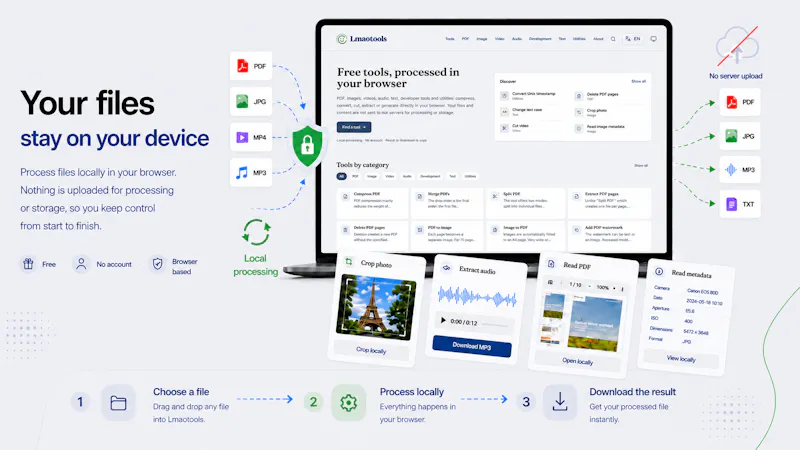Open the Merge PDFs tool card
The image size is (800, 450).
pyautogui.click(x=447, y=203)
